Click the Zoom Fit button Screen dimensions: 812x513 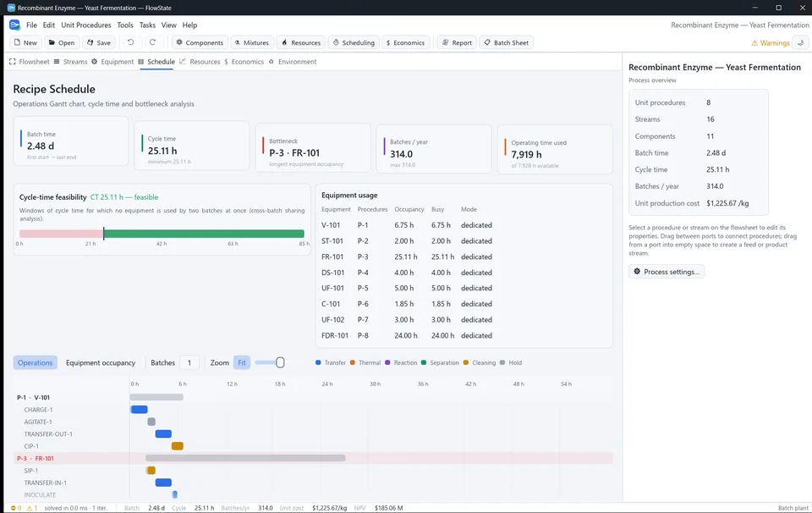[242, 362]
